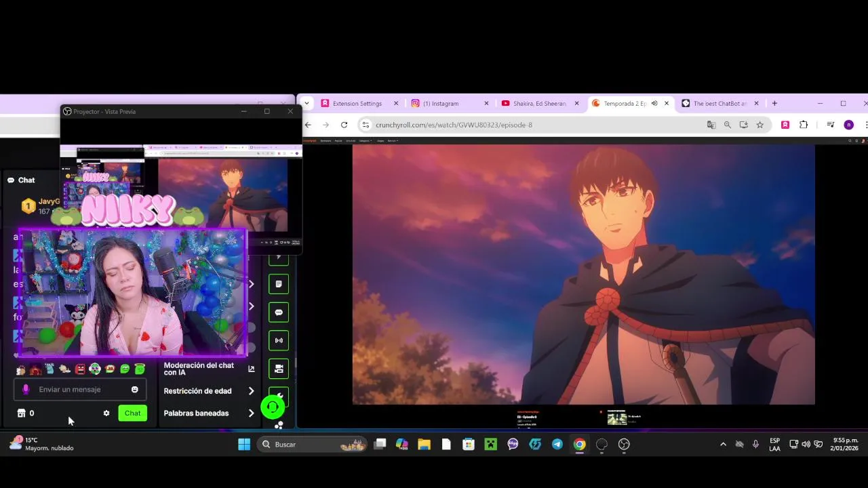This screenshot has height=488, width=868.
Task: Bookmark this page with star icon
Action: click(760, 125)
